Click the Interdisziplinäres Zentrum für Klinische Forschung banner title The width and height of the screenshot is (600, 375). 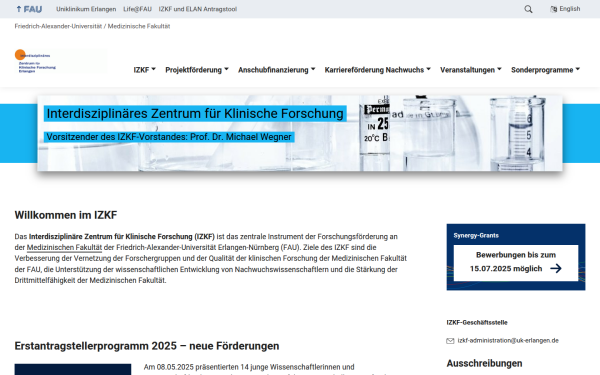point(195,114)
